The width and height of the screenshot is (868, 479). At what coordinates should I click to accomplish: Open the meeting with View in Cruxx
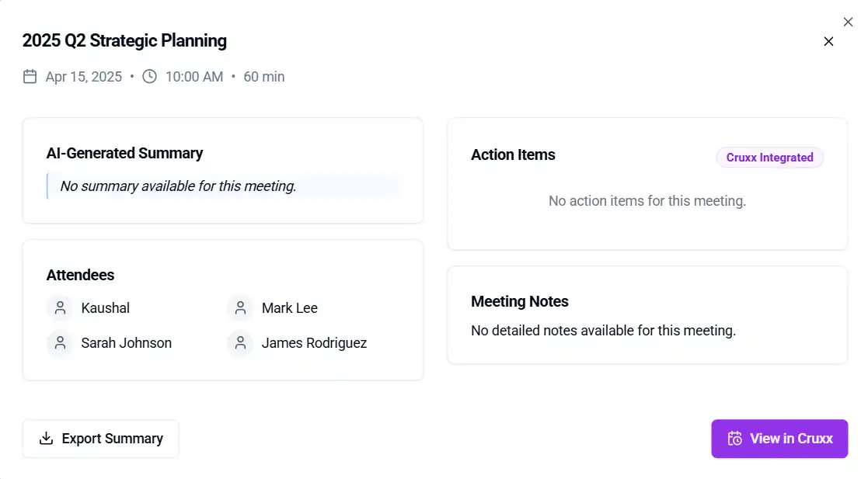coord(779,439)
